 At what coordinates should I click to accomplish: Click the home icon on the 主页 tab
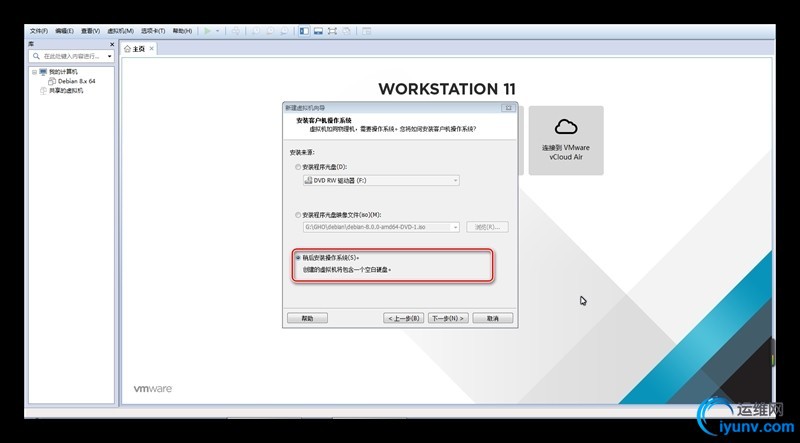point(127,49)
